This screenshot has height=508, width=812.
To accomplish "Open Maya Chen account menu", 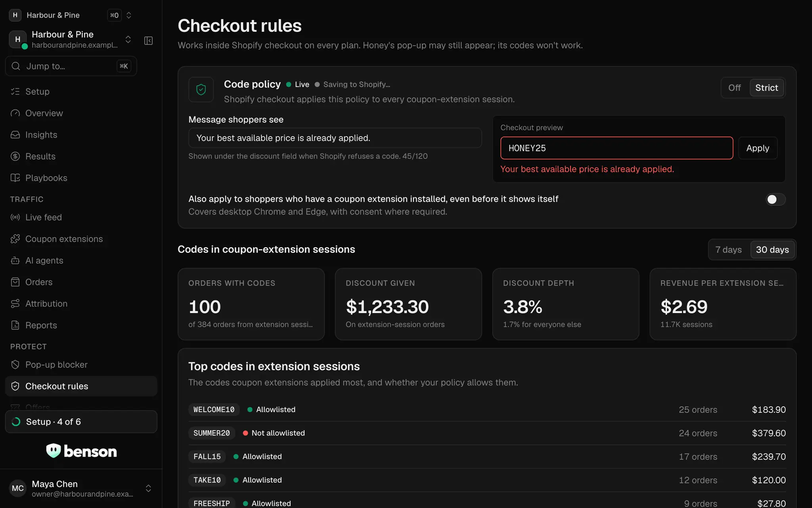I will point(81,488).
